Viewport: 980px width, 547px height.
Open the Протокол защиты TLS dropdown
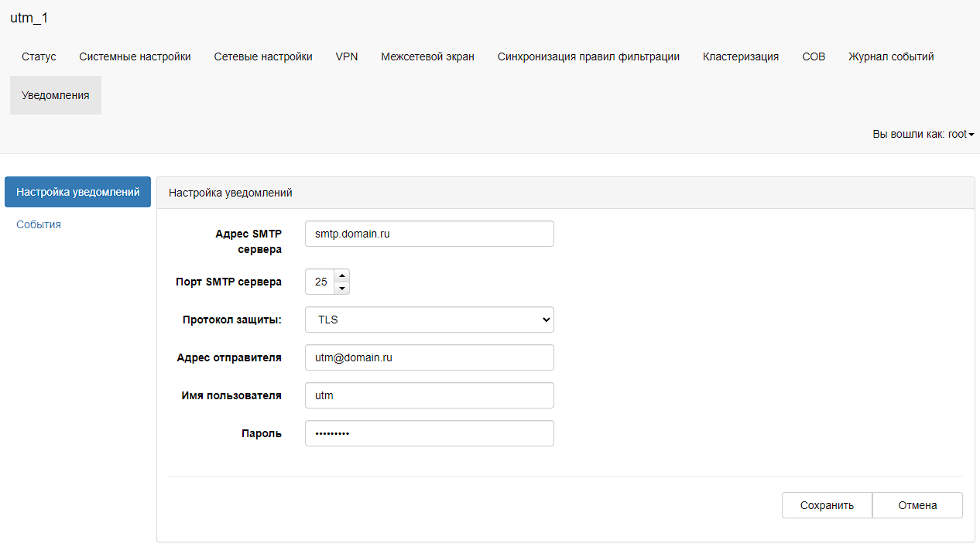tap(429, 320)
